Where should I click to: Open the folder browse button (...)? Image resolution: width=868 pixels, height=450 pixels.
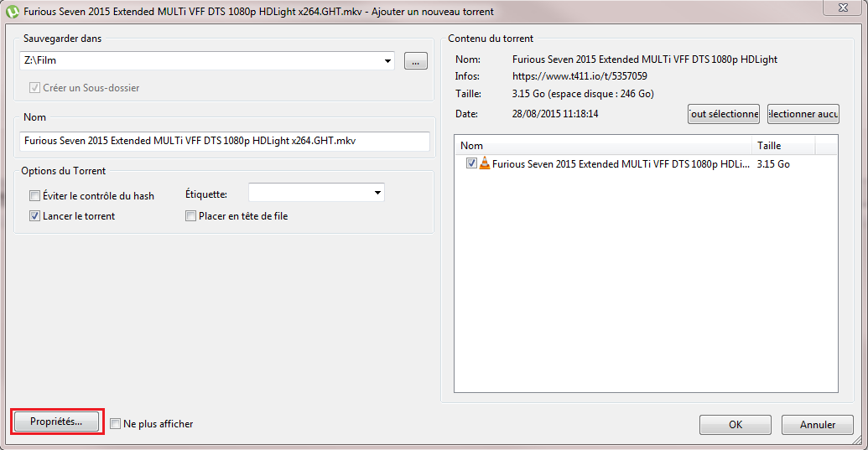(x=416, y=61)
